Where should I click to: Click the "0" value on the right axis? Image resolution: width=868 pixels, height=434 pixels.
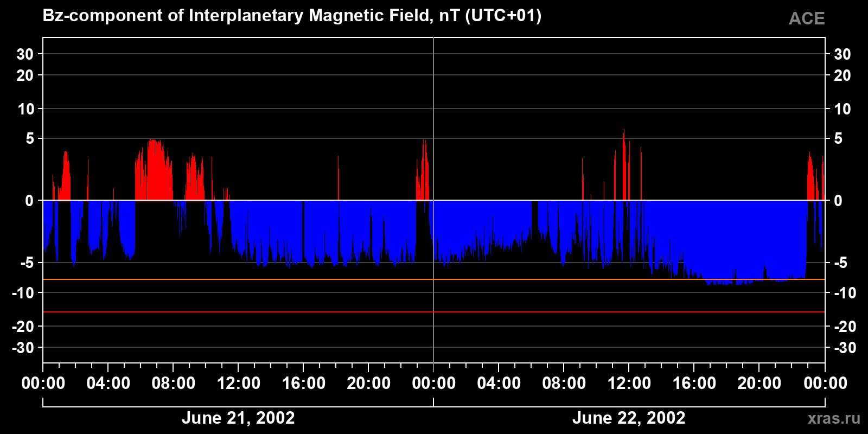click(838, 201)
